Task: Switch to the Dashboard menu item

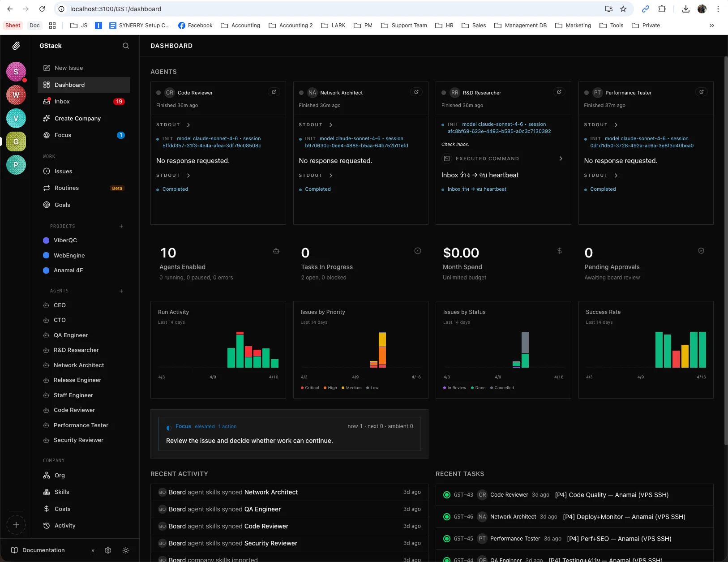Action: pyautogui.click(x=70, y=85)
